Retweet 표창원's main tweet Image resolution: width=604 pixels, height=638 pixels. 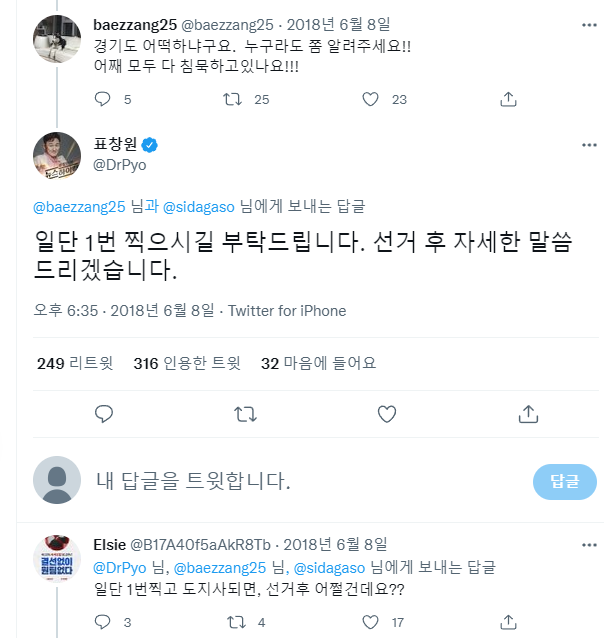[243, 413]
